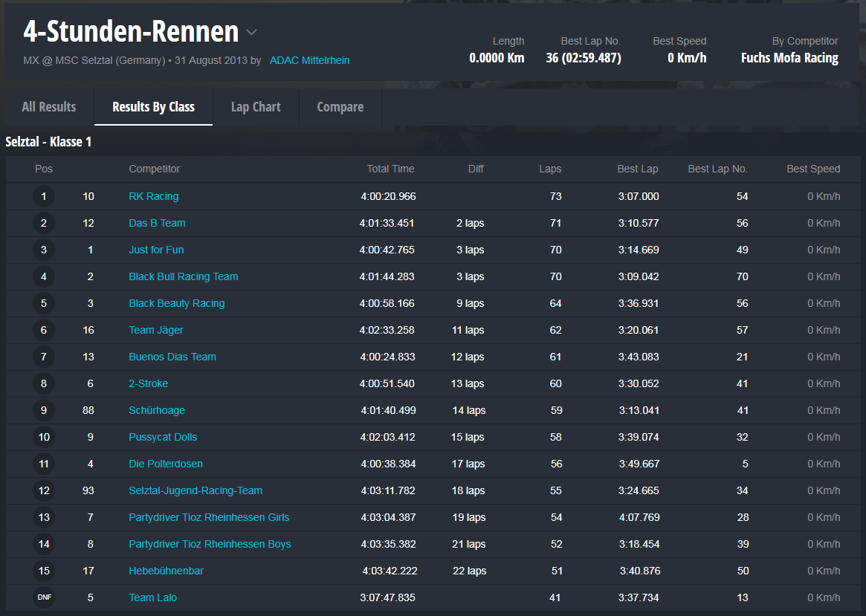This screenshot has width=866, height=616.
Task: Expand the 4-Stunden-Rennen title dropdown chevron
Action: click(251, 33)
